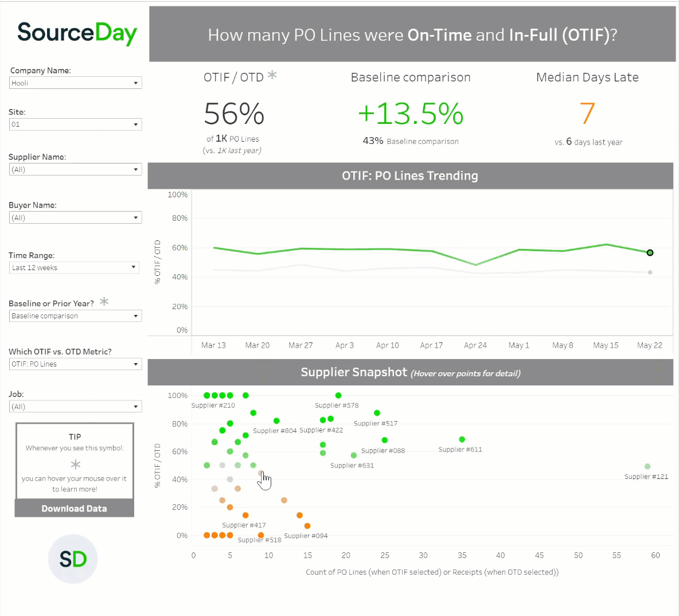Expand the Supplier Name filter dropdown
Image resolution: width=679 pixels, height=616 pixels.
coord(75,169)
